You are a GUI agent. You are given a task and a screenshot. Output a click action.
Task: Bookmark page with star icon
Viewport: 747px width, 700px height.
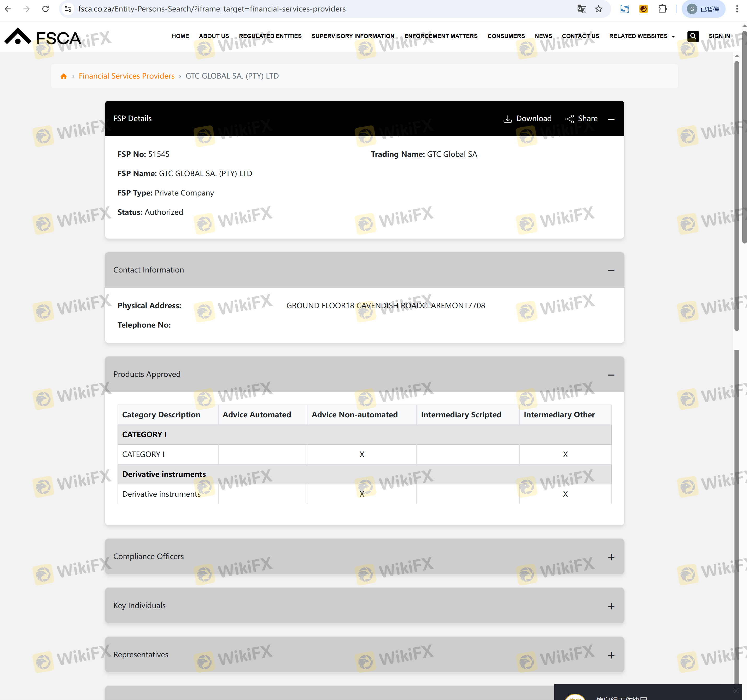pos(599,9)
